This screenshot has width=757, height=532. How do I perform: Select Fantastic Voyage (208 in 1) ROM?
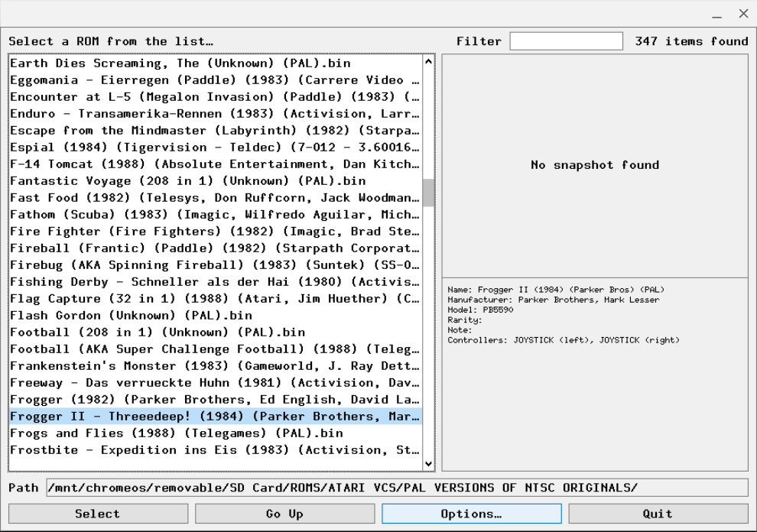click(216, 181)
